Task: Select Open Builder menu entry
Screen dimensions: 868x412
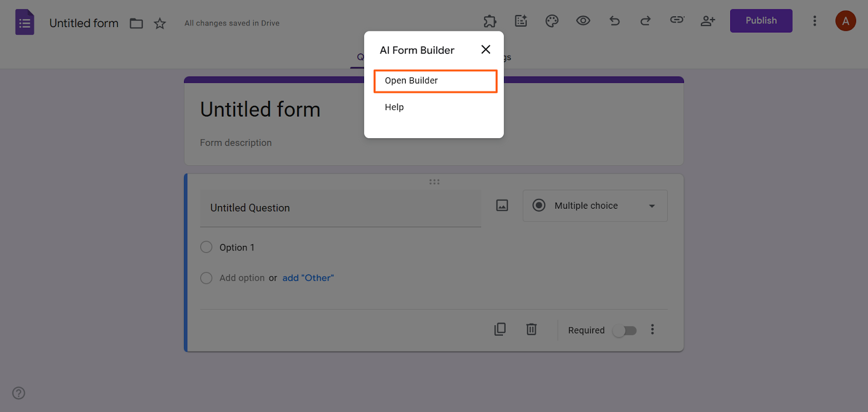Action: pos(436,81)
